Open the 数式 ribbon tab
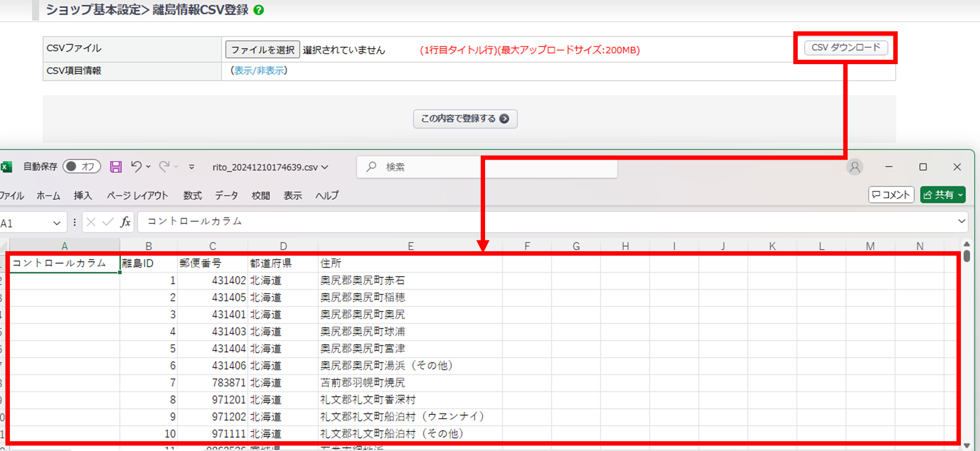 193,195
